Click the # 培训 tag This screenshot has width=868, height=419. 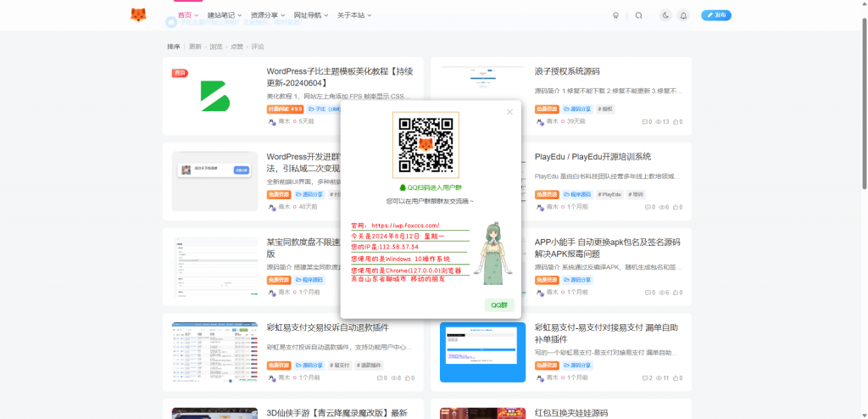636,194
